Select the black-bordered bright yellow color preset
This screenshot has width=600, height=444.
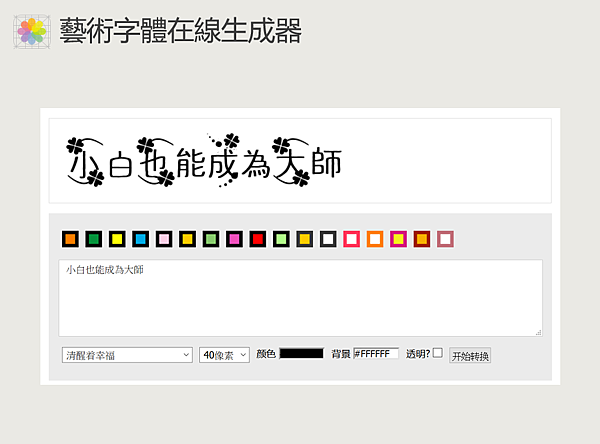point(117,239)
